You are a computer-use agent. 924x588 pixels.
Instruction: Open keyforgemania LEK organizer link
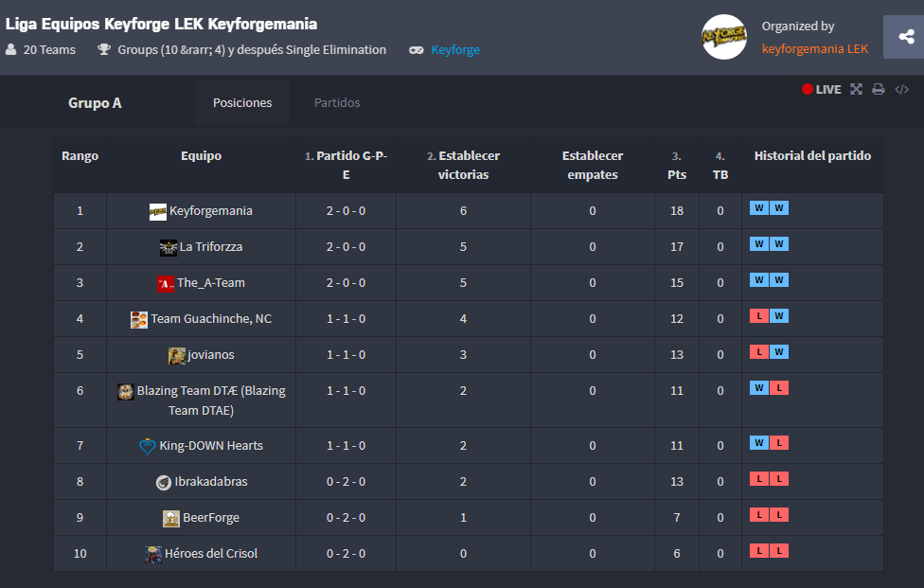pyautogui.click(x=815, y=49)
